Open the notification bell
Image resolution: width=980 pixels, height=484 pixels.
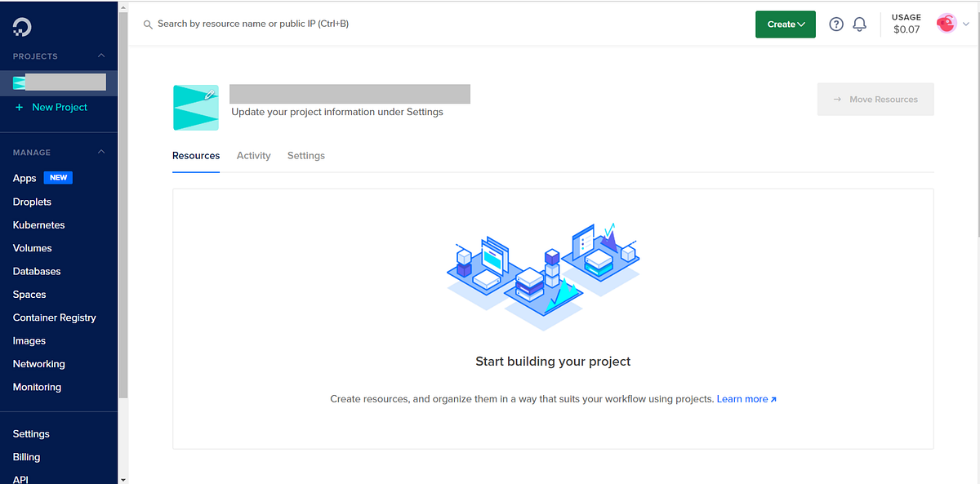[x=859, y=24]
